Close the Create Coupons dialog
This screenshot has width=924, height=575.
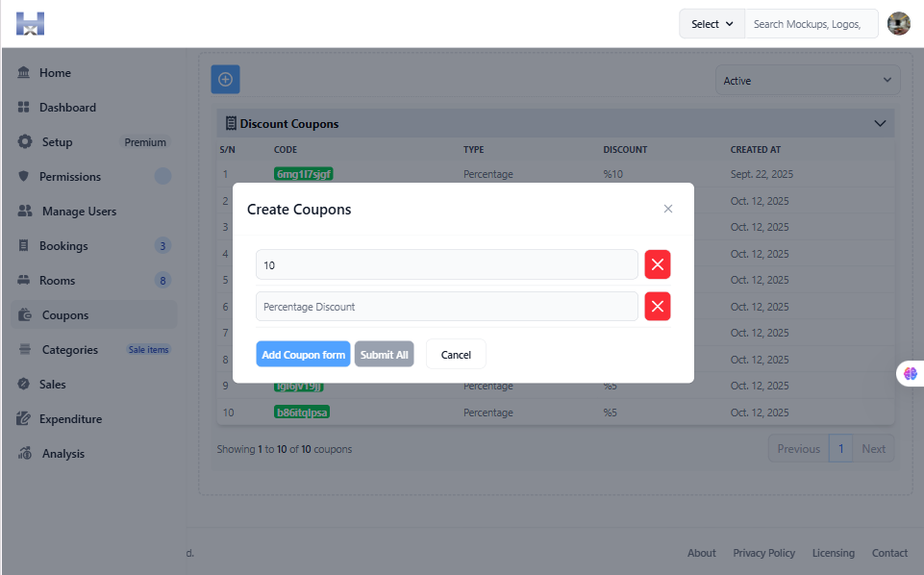tap(668, 209)
